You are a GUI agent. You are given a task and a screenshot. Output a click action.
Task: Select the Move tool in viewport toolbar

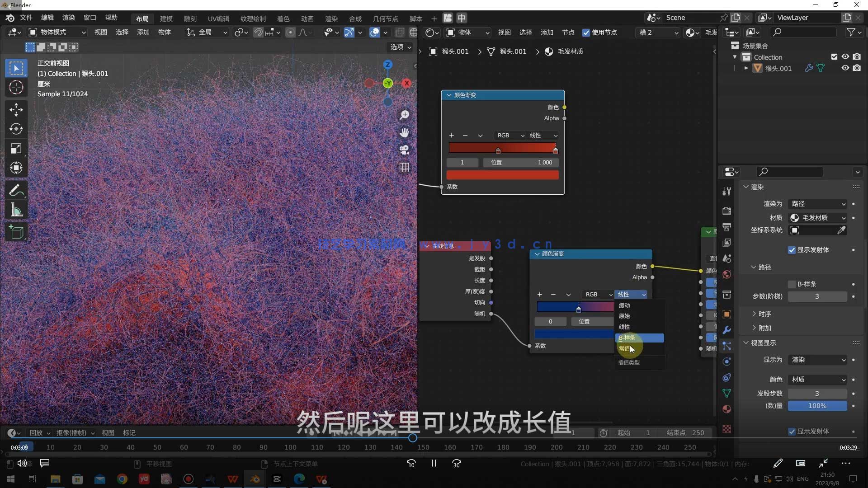point(16,110)
